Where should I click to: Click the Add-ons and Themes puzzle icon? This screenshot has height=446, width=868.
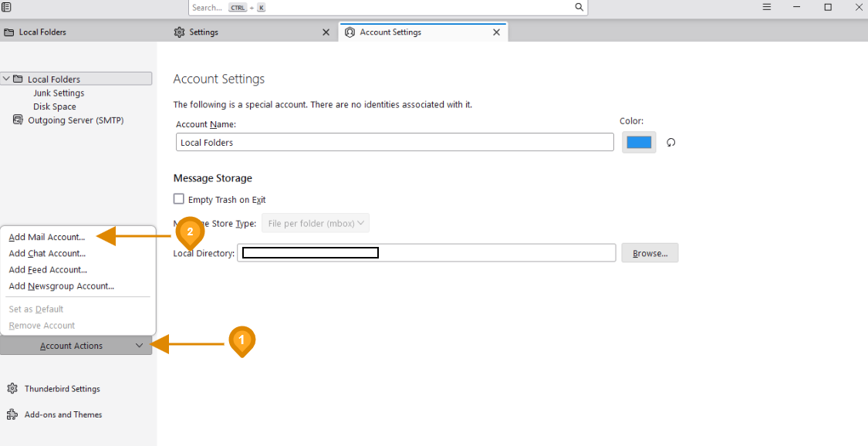12,414
